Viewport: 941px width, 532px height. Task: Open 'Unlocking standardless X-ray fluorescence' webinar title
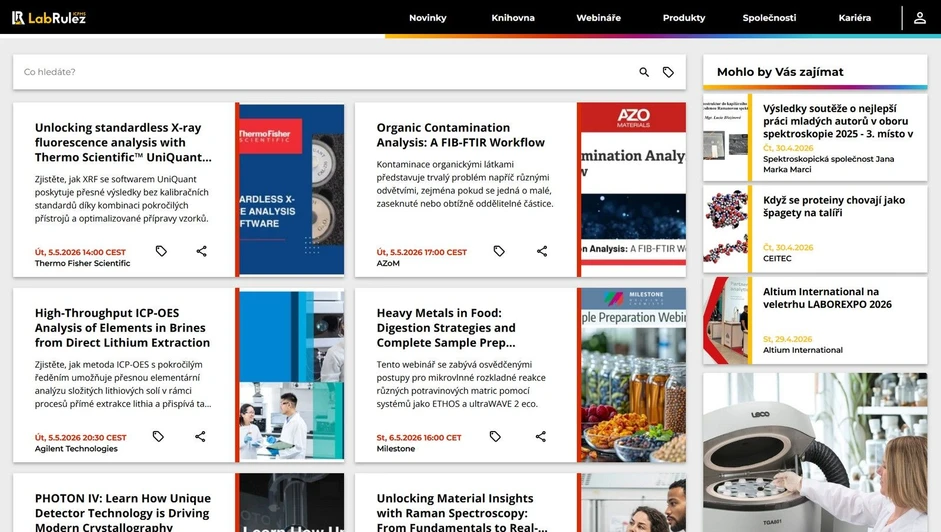pos(123,142)
